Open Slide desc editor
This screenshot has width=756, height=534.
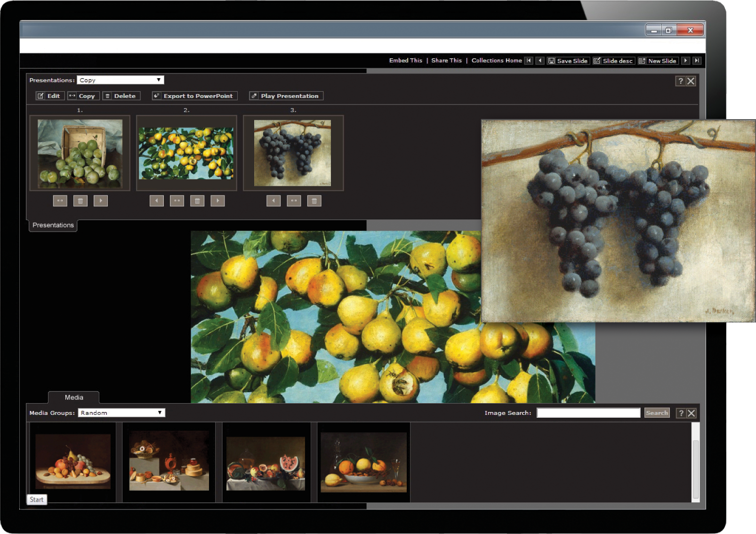[x=614, y=61]
